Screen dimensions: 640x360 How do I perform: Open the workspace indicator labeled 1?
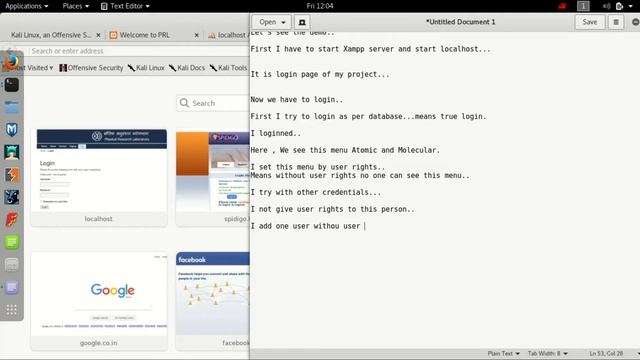coord(583,6)
